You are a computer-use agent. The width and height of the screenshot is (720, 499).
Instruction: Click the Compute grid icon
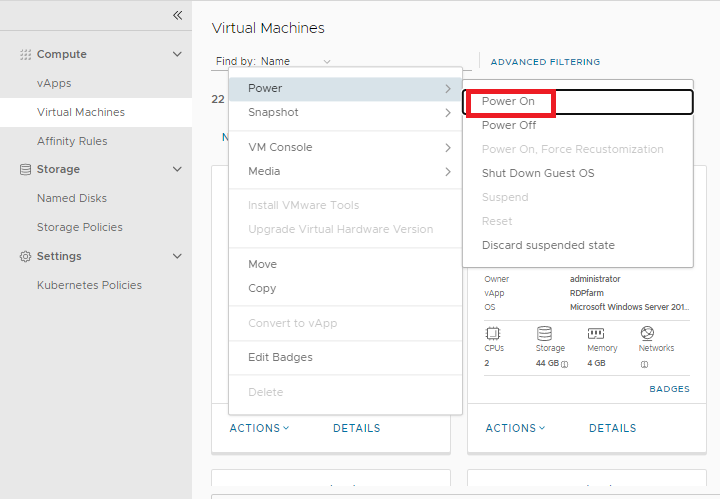click(x=25, y=55)
